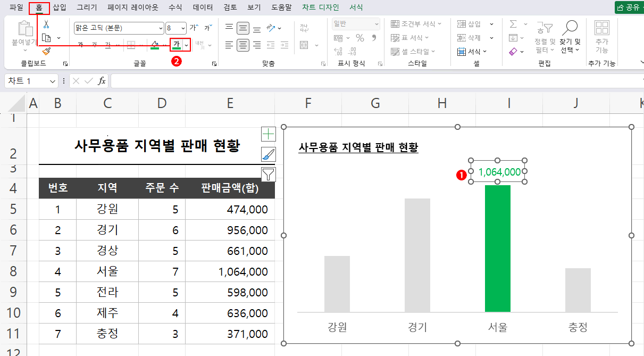The height and width of the screenshot is (356, 644).
Task: Click the Add-ins 추가 기능 icon
Action: coord(602,36)
